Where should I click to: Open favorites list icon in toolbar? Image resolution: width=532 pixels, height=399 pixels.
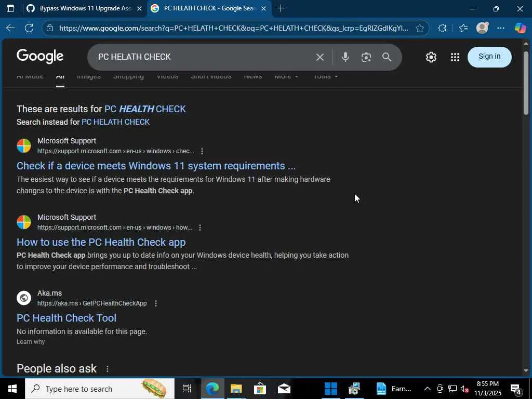(x=463, y=28)
